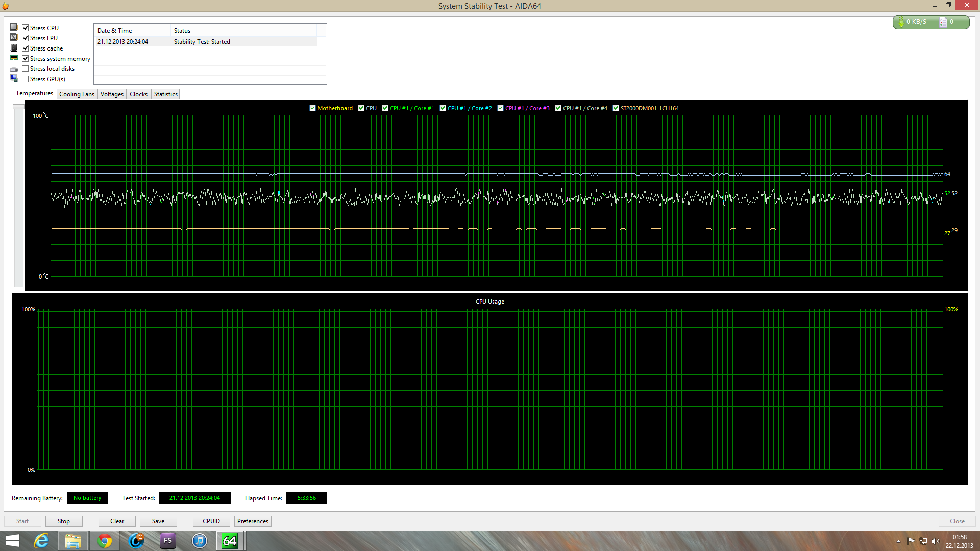Click the volume speaker tray icon
This screenshot has height=551, width=980.
(x=936, y=541)
